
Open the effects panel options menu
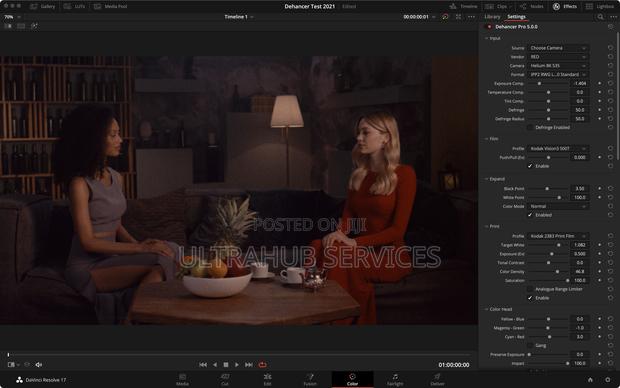[613, 17]
